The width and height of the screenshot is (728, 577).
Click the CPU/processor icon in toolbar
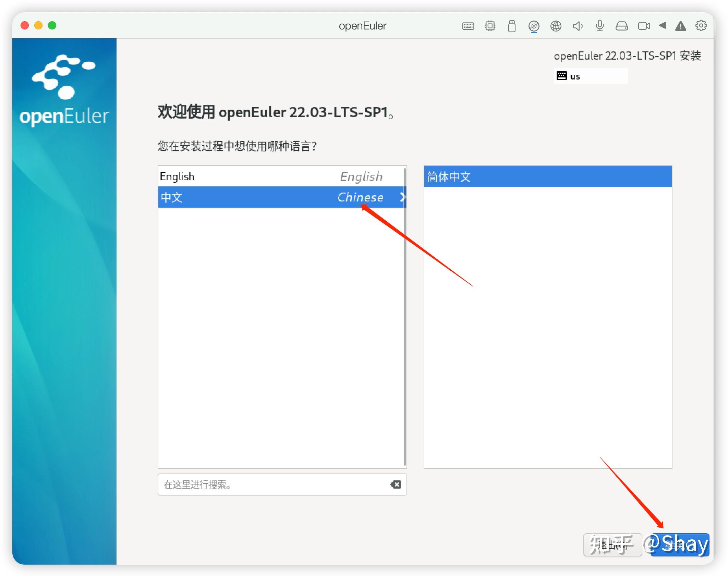pyautogui.click(x=490, y=26)
